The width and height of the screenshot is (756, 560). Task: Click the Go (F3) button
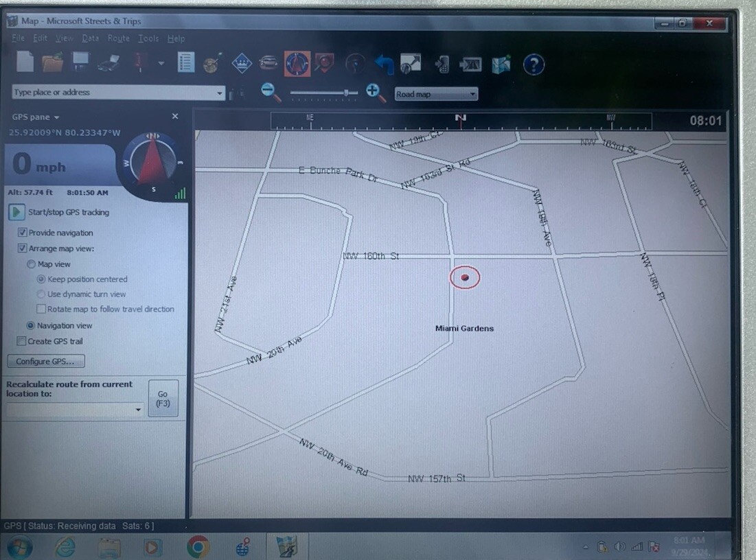tap(163, 398)
